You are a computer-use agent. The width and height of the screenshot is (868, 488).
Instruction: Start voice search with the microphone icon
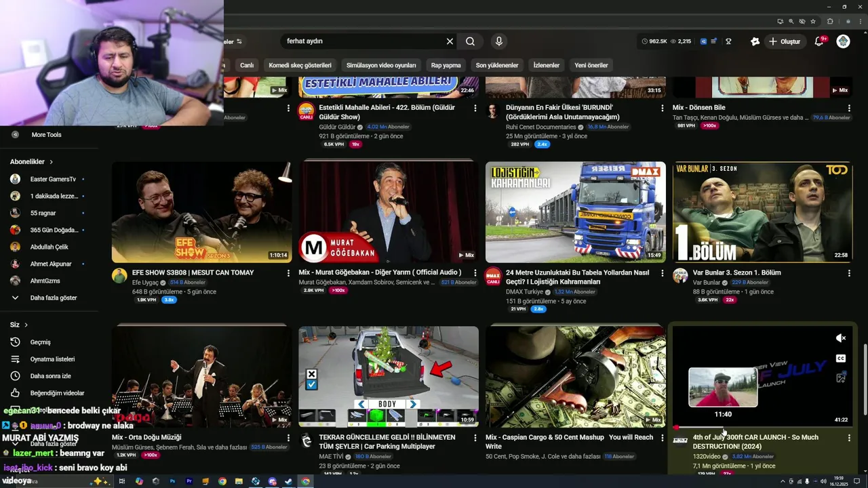click(499, 41)
